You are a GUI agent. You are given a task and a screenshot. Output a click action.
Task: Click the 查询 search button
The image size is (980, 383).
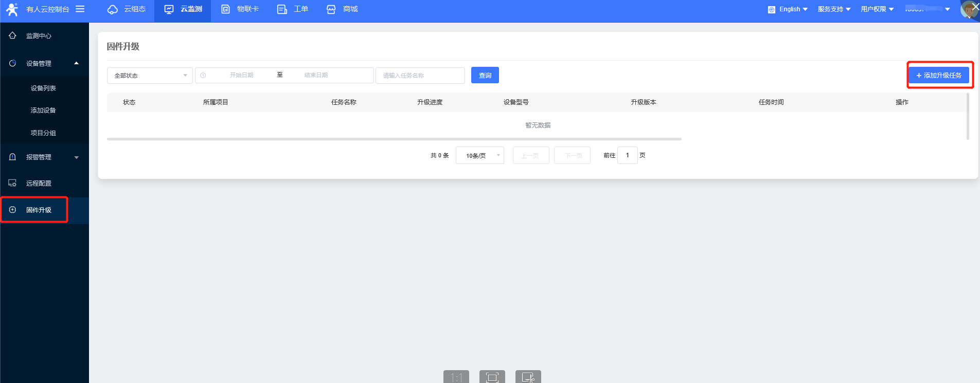tap(485, 76)
